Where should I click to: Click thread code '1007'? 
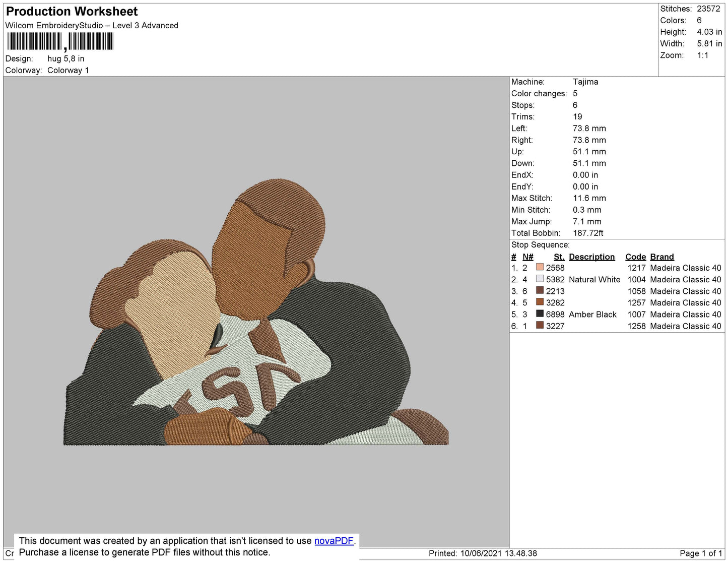coord(636,314)
